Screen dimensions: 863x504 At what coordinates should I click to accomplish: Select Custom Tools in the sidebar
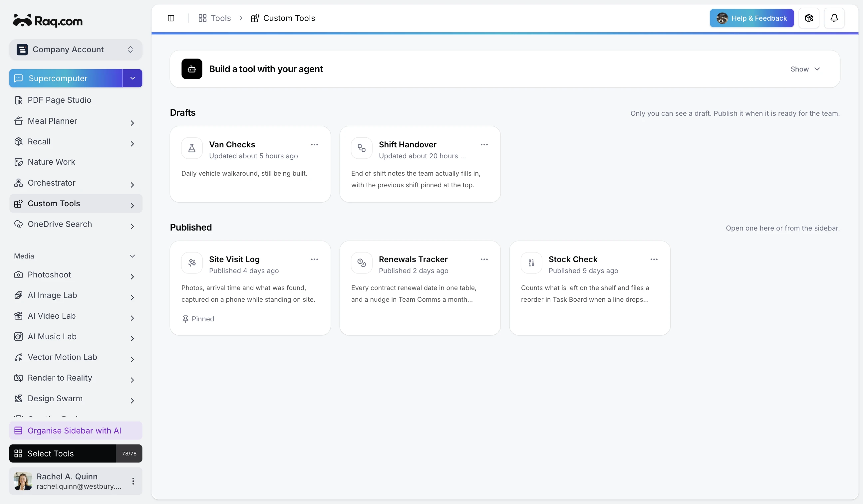click(76, 204)
